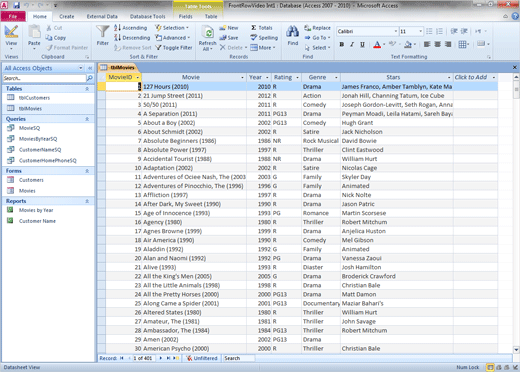Open the Font size dropdown

tap(420, 31)
